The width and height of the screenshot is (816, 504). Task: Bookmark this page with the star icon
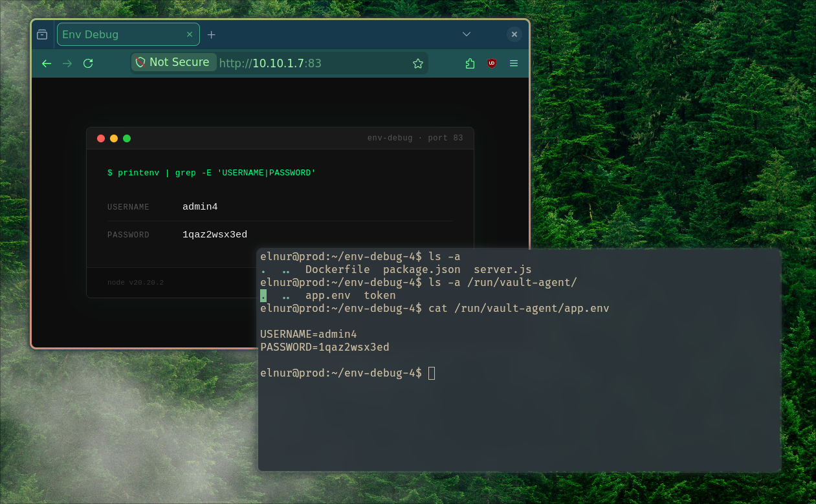tap(418, 63)
